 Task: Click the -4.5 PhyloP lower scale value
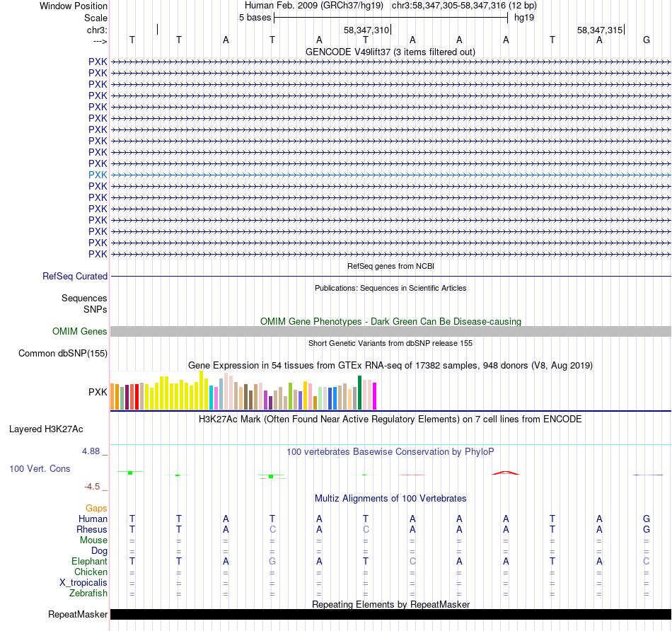[x=92, y=487]
